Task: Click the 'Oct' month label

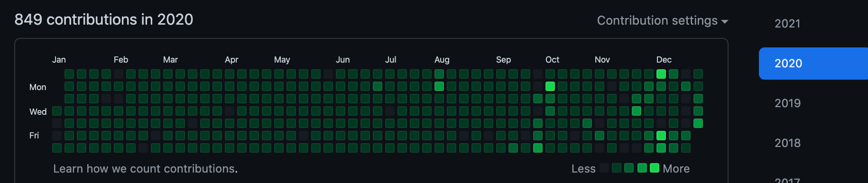Action: click(x=552, y=60)
